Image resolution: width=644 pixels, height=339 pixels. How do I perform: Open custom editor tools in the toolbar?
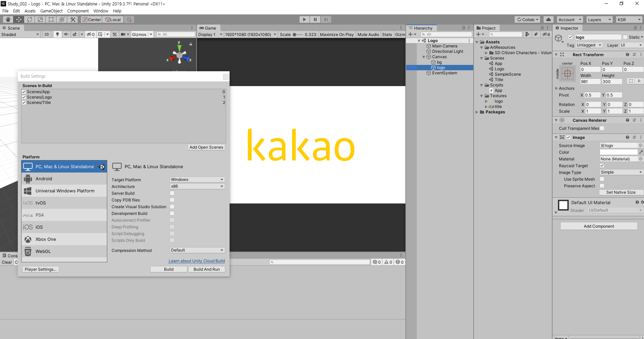coord(73,20)
